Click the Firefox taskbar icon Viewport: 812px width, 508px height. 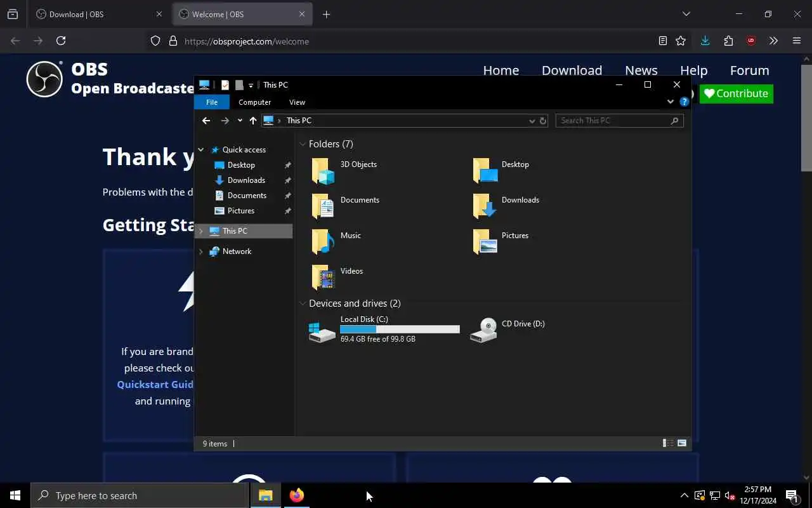pos(296,495)
